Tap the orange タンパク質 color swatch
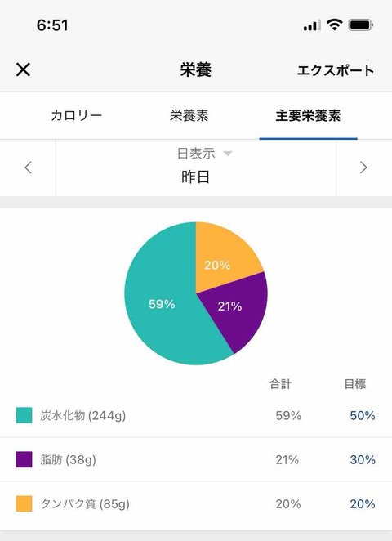392x541 pixels. click(24, 503)
